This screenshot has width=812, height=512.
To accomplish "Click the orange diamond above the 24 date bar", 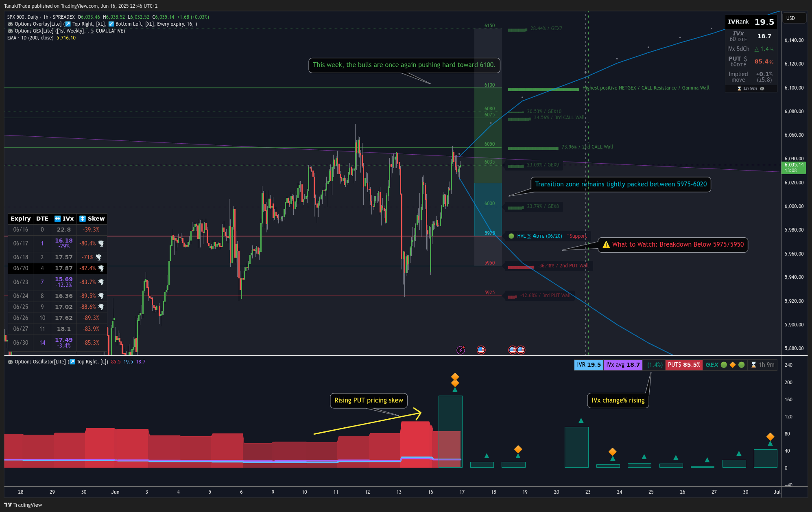I will [x=612, y=452].
